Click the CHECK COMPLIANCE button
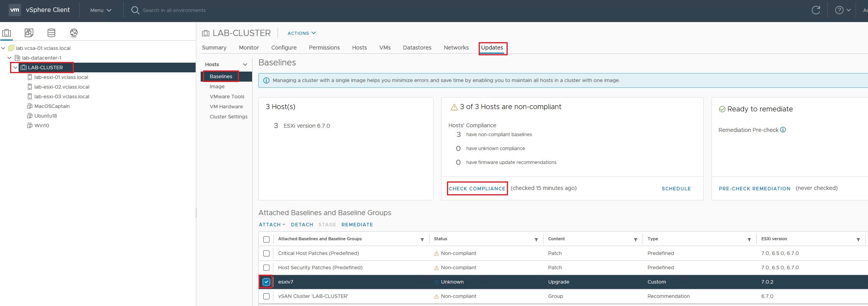The height and width of the screenshot is (306, 868). (x=477, y=188)
